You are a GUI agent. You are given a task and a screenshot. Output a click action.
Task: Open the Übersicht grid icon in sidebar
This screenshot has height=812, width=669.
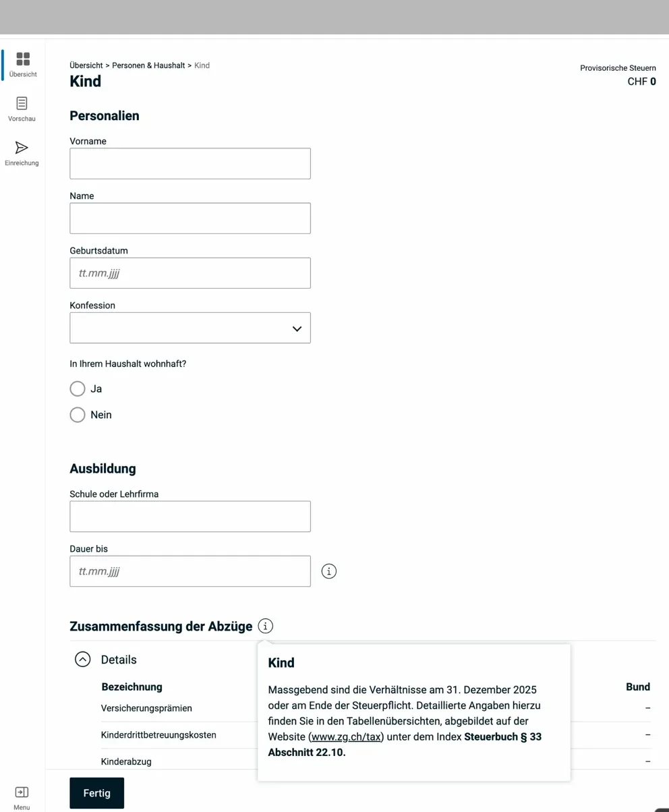click(22, 59)
